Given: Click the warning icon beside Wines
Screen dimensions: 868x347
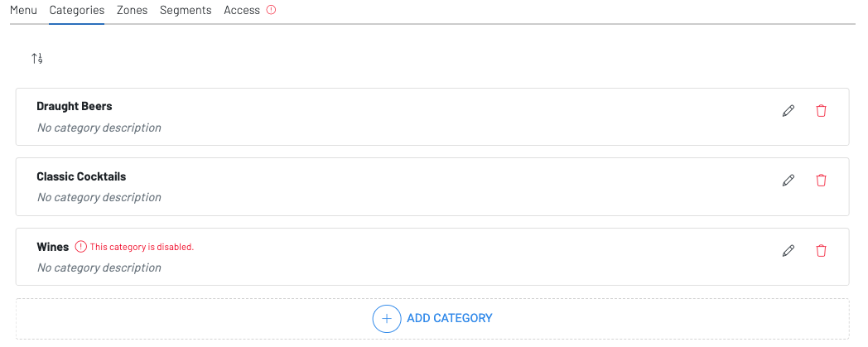Looking at the screenshot, I should [x=80, y=247].
